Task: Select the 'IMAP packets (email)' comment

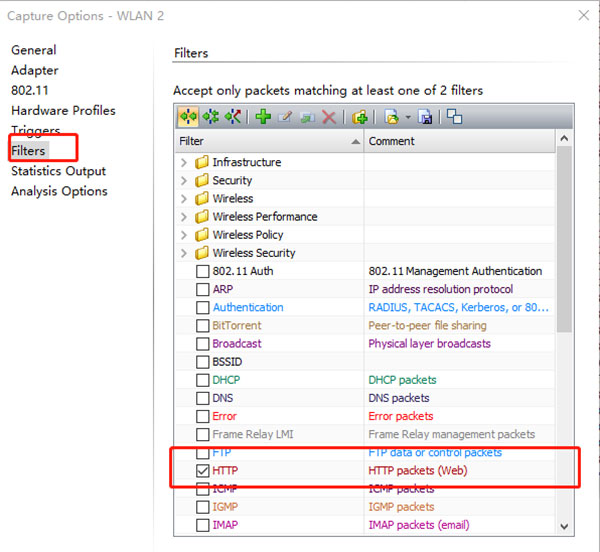Action: click(419, 525)
